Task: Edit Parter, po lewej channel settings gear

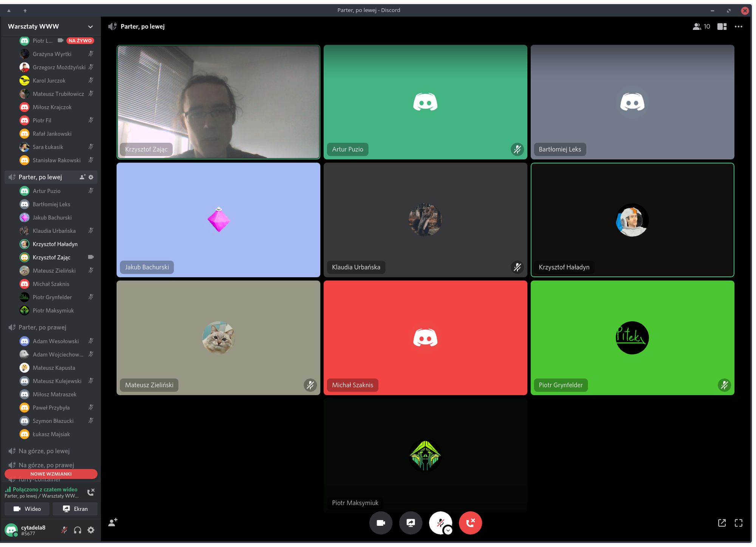Action: pos(91,177)
